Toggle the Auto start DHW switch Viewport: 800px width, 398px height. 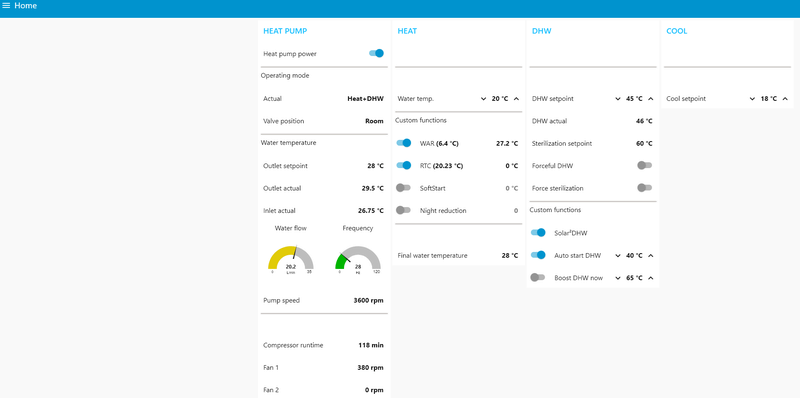click(x=538, y=255)
